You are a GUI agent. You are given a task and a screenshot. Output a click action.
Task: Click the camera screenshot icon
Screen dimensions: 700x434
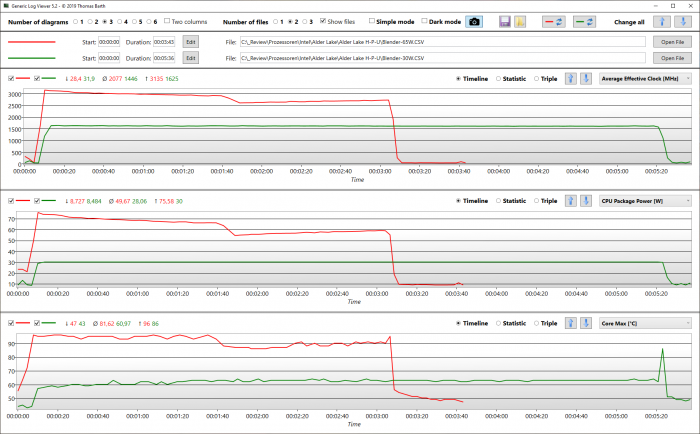coord(474,21)
